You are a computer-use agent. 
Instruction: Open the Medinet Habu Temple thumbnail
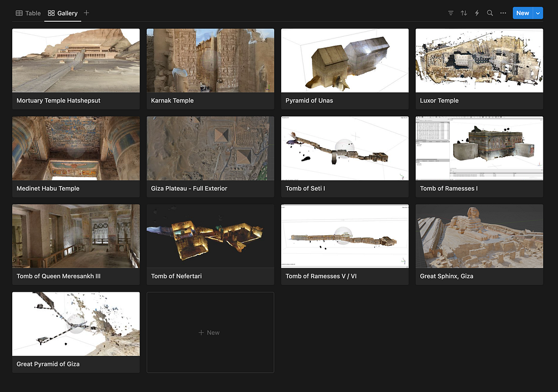point(76,148)
